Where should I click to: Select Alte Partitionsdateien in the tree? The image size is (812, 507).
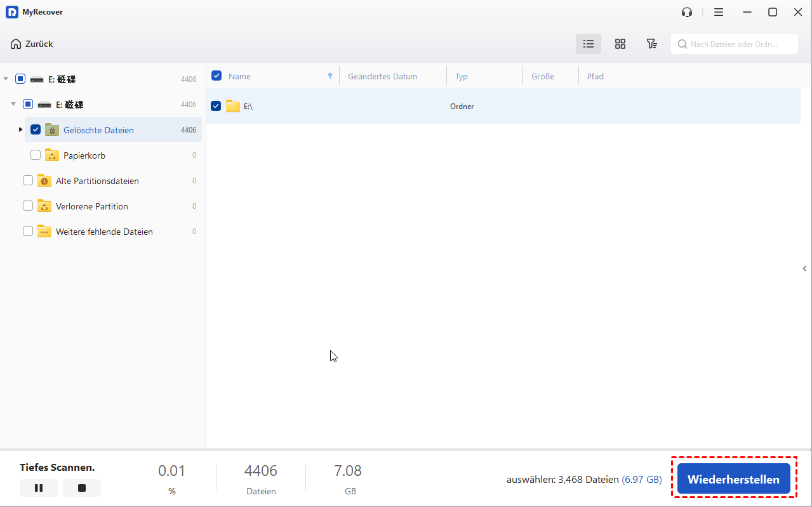97,181
